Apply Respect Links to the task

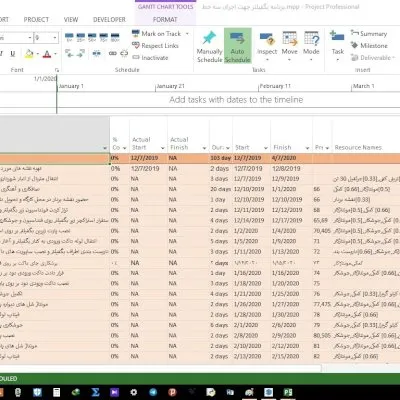155,46
